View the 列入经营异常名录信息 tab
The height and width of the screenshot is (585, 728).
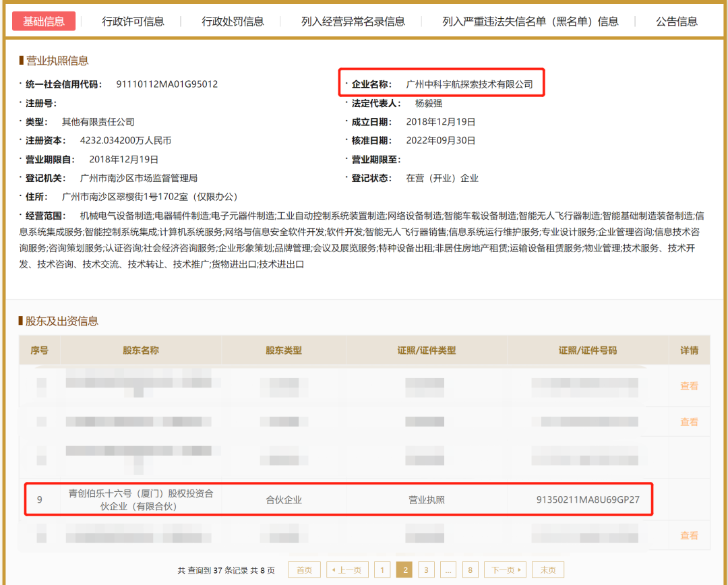tap(353, 22)
